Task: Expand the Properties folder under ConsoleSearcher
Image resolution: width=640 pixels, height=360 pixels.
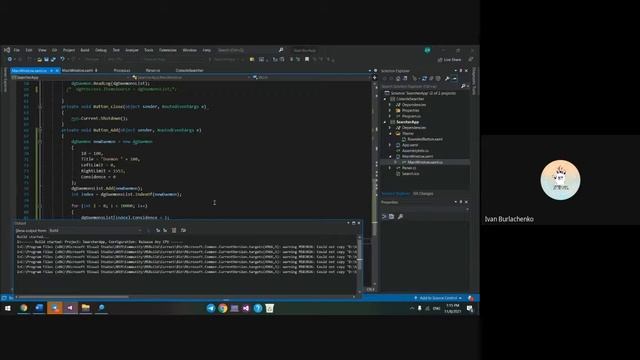Action: click(x=390, y=110)
